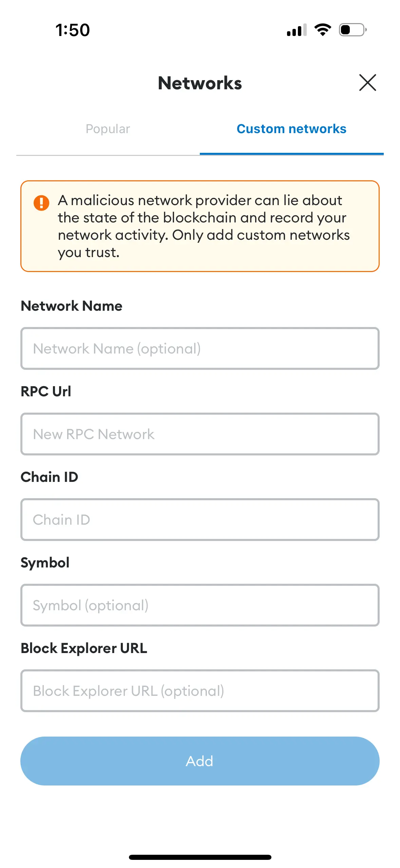Screen dimensions: 400x868
Task: Tap the Symbol field label
Action: [x=45, y=563]
